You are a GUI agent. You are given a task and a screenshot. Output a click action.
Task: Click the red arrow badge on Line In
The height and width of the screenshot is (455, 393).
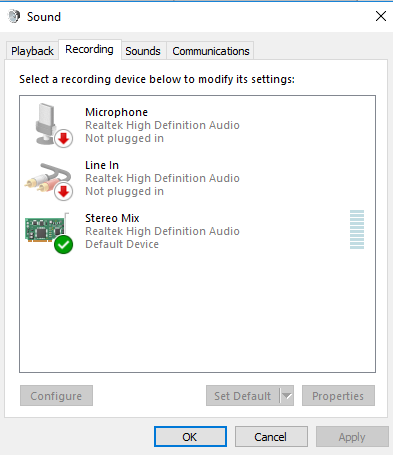point(64,191)
